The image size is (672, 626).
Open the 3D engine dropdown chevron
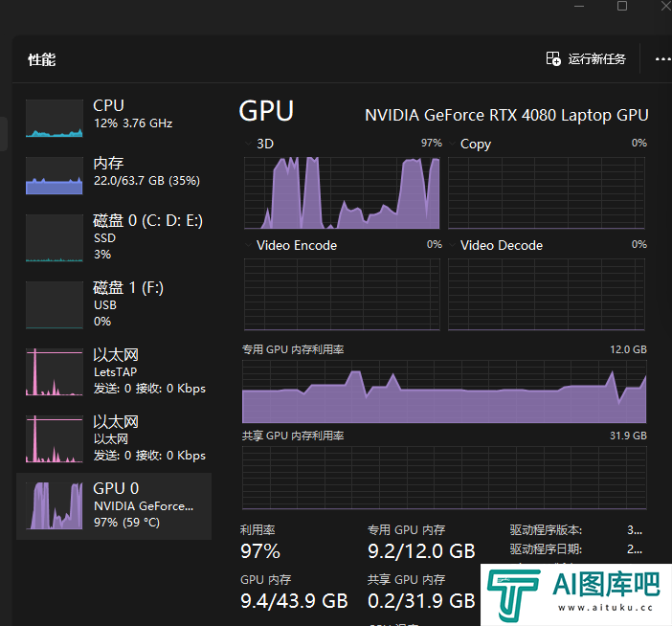[x=248, y=144]
